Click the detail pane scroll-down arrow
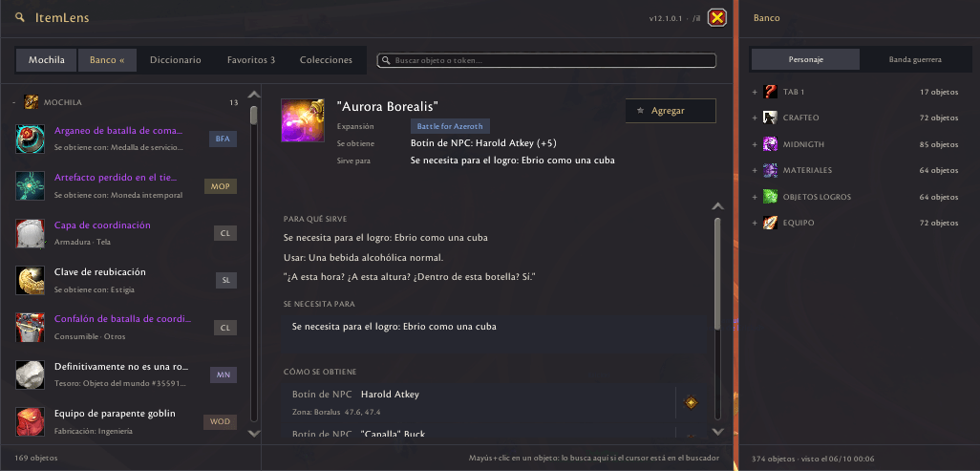980x471 pixels. pyautogui.click(x=718, y=431)
